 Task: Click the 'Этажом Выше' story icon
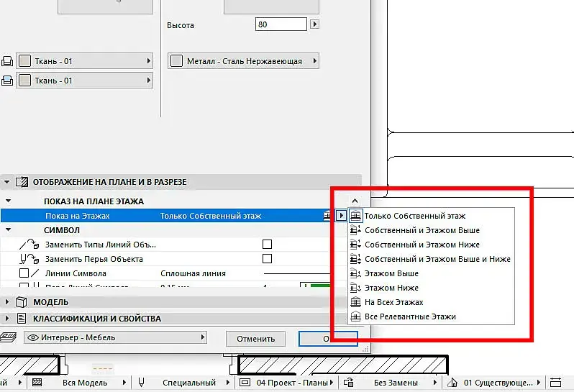pos(355,273)
